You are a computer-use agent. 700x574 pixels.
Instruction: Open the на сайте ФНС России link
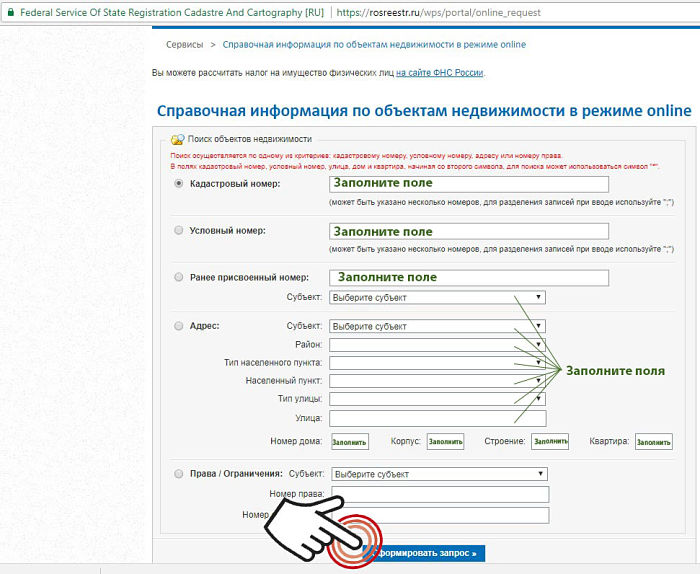440,73
